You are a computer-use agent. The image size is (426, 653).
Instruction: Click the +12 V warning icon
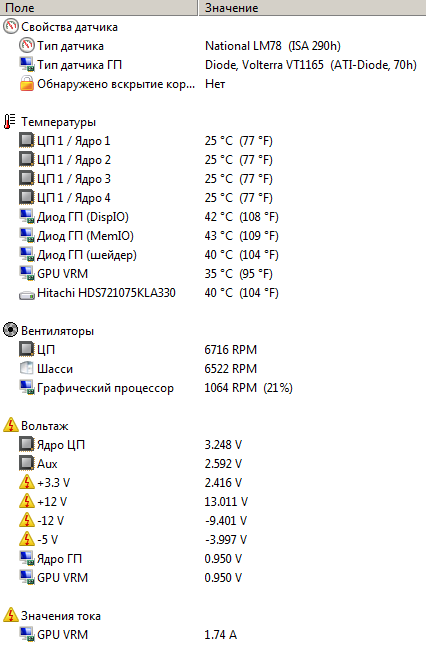point(27,501)
